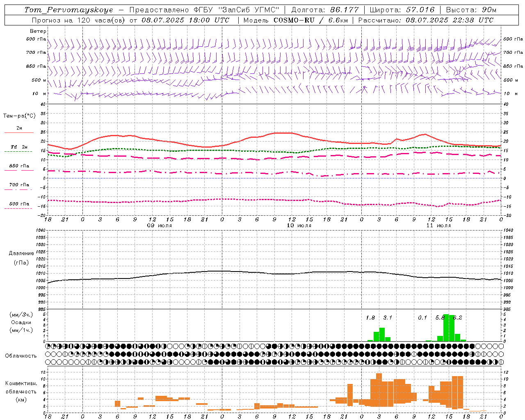Click the (мм/3ч.) precipitation unit label
This screenshot has height=420, width=525.
tap(21, 315)
